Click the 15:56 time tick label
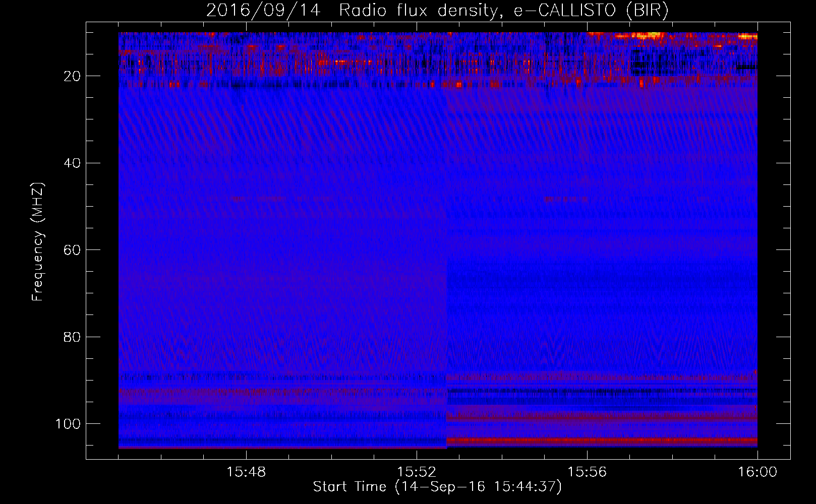The height and width of the screenshot is (504, 816). pyautogui.click(x=587, y=472)
